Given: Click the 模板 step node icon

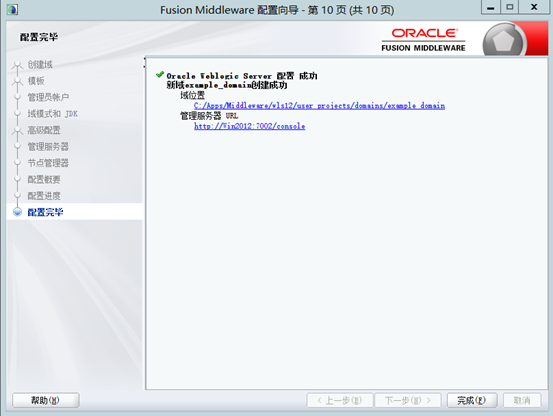Looking at the screenshot, I should click(17, 81).
